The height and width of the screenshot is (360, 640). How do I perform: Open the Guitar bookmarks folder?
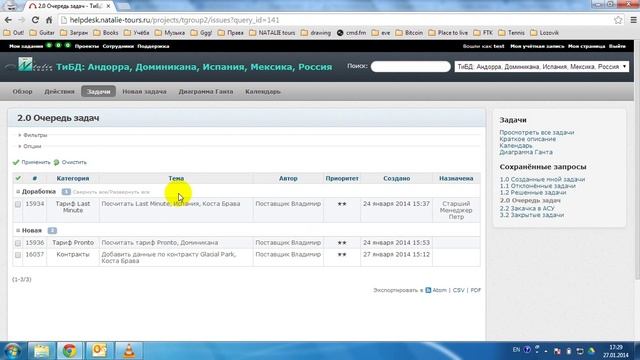click(x=42, y=33)
